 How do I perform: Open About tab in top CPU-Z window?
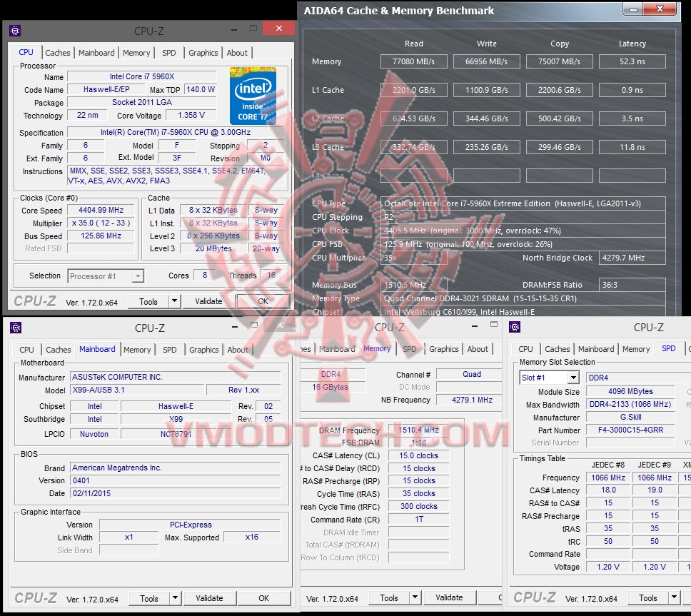(237, 53)
